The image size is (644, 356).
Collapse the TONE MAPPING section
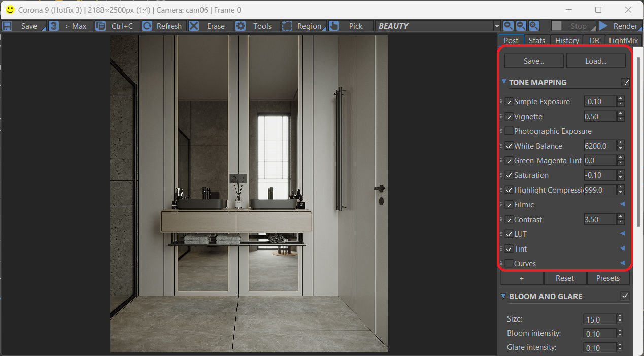point(504,82)
